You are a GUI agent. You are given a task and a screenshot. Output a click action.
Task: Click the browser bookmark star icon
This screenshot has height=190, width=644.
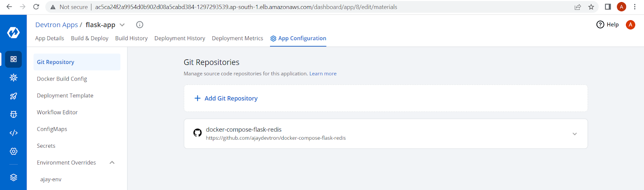[x=591, y=7]
